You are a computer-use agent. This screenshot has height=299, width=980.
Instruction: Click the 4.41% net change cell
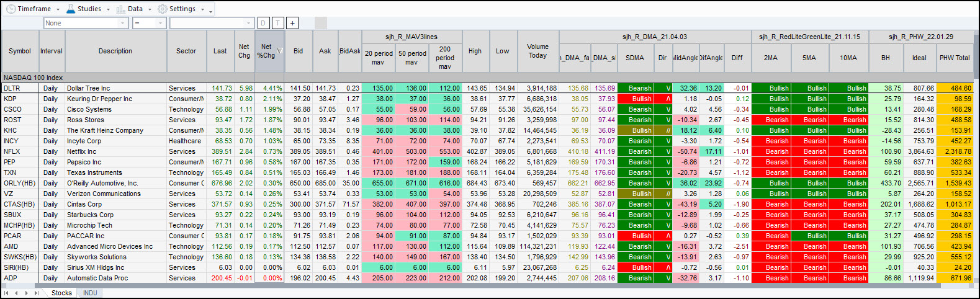(x=269, y=88)
